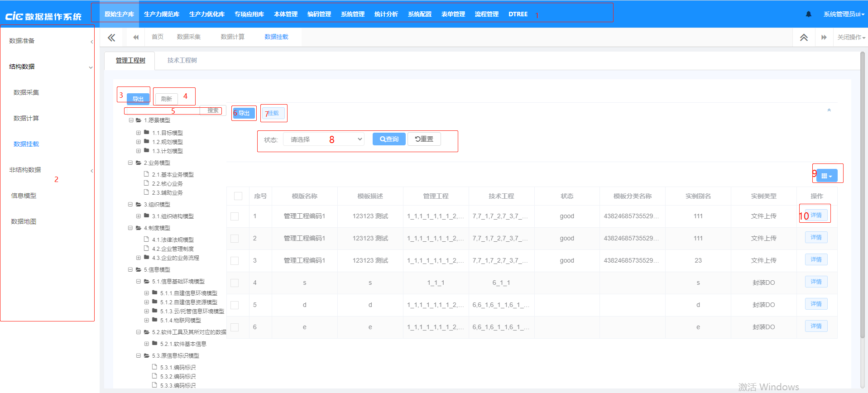Click the notification bell icon
The width and height of the screenshot is (868, 393).
(x=809, y=14)
